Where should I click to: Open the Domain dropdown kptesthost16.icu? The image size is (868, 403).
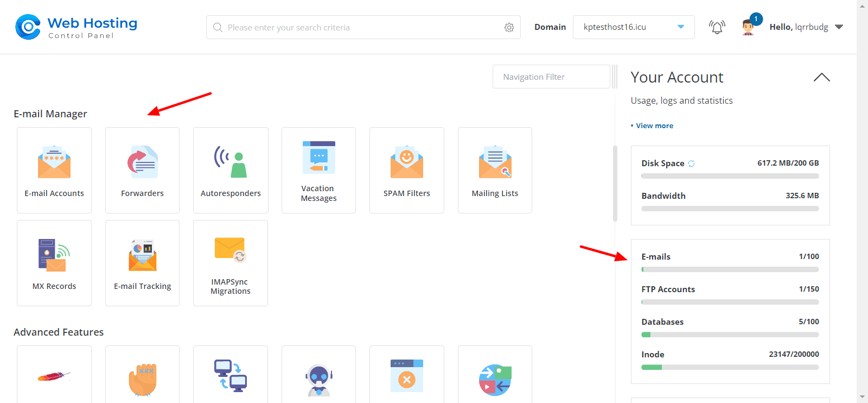(633, 27)
